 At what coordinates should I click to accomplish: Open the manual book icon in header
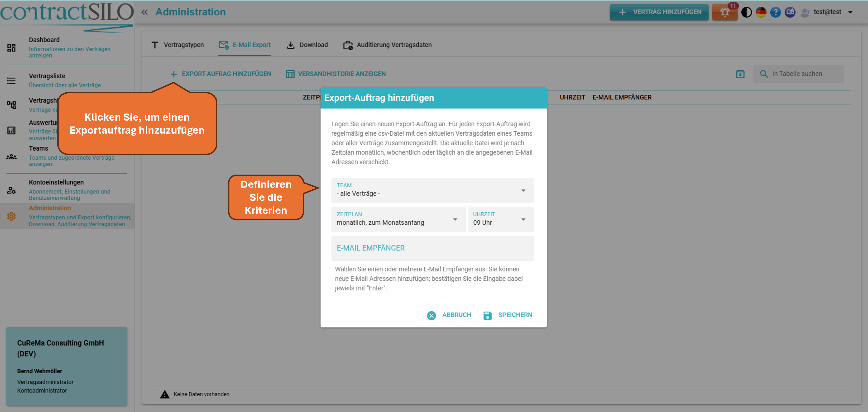[790, 12]
